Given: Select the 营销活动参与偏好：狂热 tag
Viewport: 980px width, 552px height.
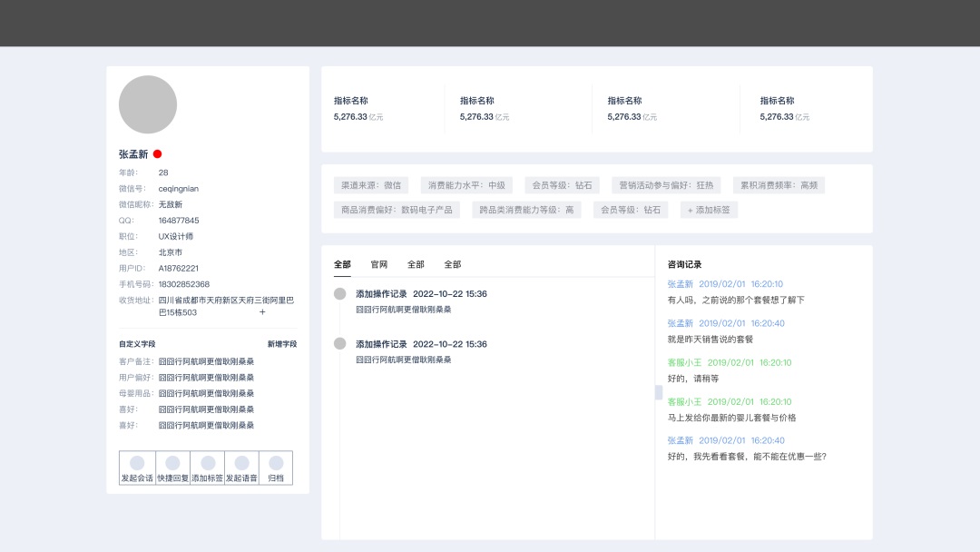Looking at the screenshot, I should 666,185.
